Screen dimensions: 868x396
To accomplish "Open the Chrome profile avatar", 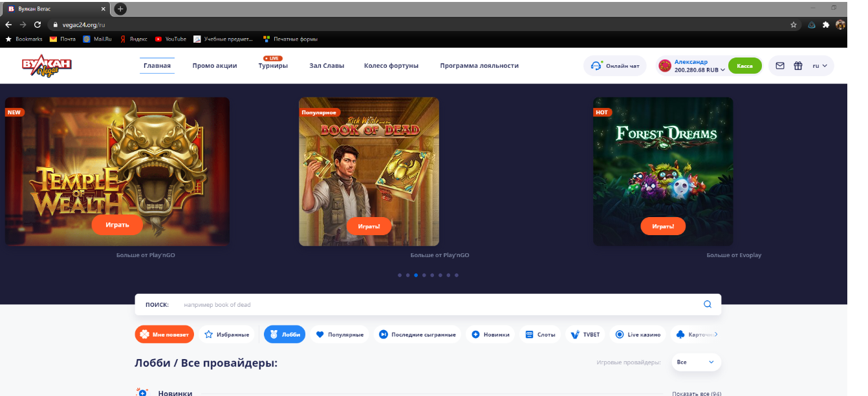I will [841, 25].
